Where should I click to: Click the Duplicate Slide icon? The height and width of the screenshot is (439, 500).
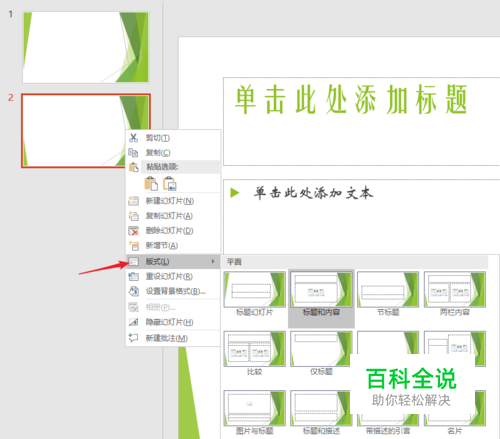(x=133, y=216)
